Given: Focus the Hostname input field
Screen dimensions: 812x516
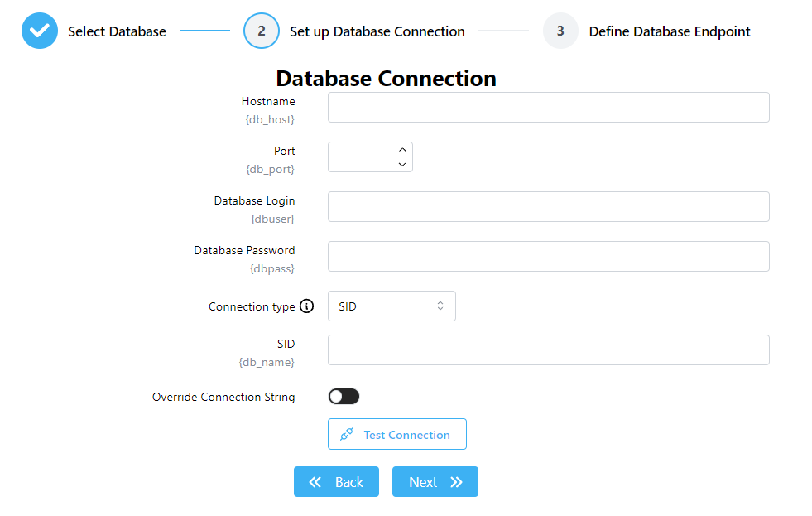Looking at the screenshot, I should tap(548, 108).
